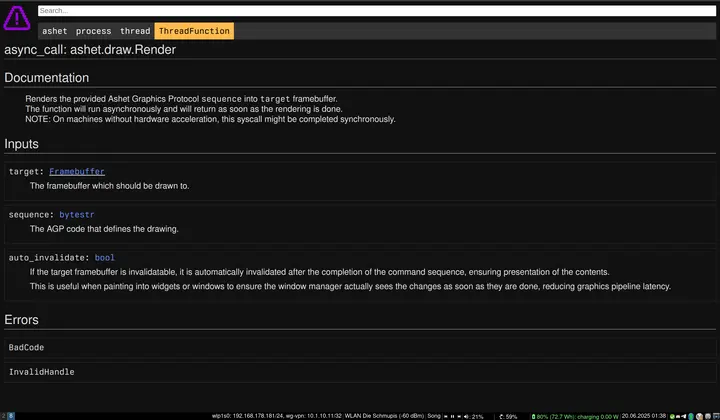Select the highlighted ThreadFunction breadcrumb
The image size is (720, 420).
[194, 31]
